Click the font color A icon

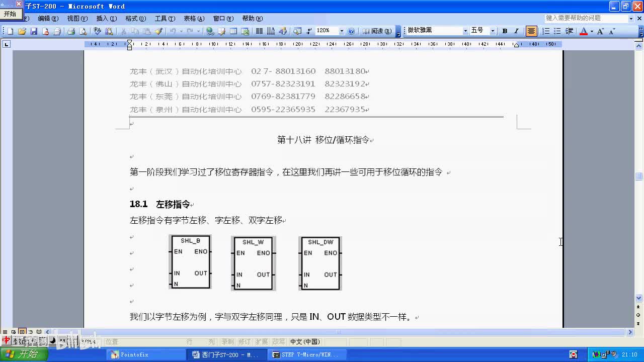pos(583,31)
